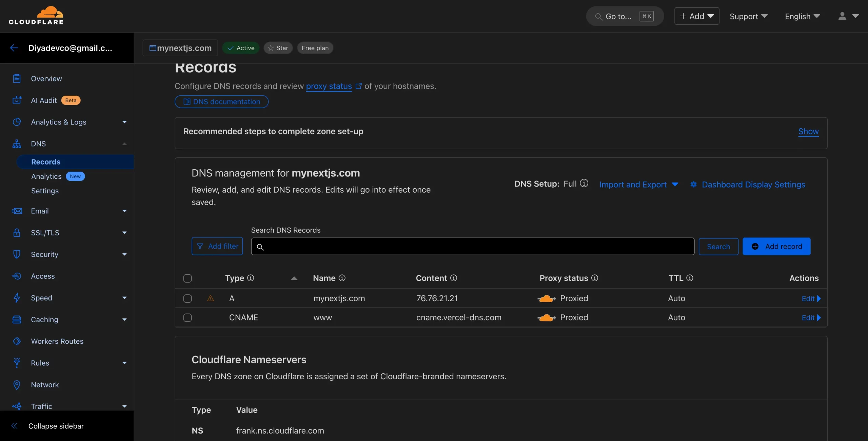This screenshot has width=868, height=441.
Task: Select the checkbox next to CNAME record
Action: click(x=188, y=317)
